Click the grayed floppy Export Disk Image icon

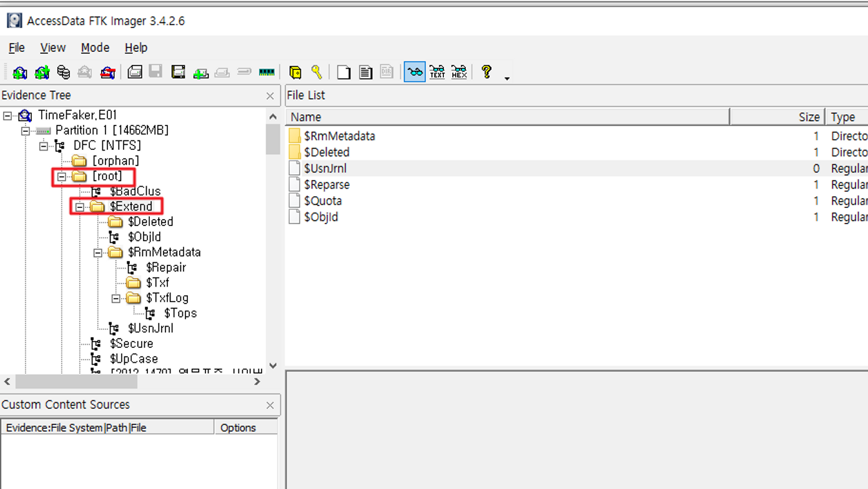click(155, 71)
